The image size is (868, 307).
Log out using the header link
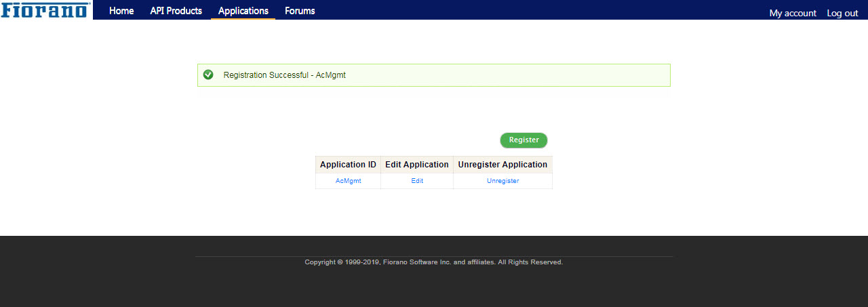[x=842, y=13]
